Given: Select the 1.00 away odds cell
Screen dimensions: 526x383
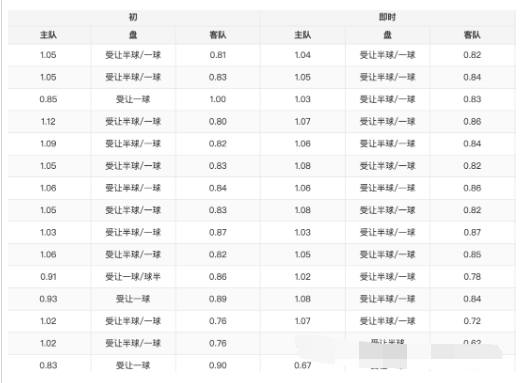Looking at the screenshot, I should click(218, 99).
